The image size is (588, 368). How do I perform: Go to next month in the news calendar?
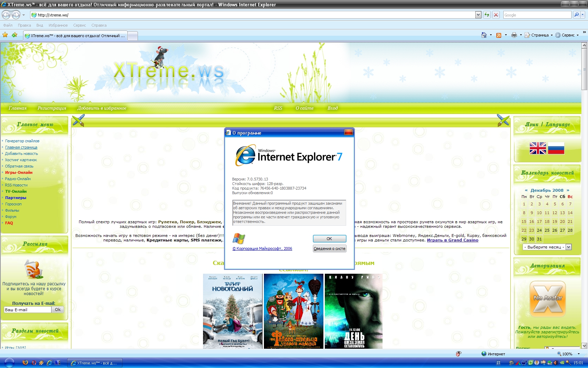pos(568,190)
